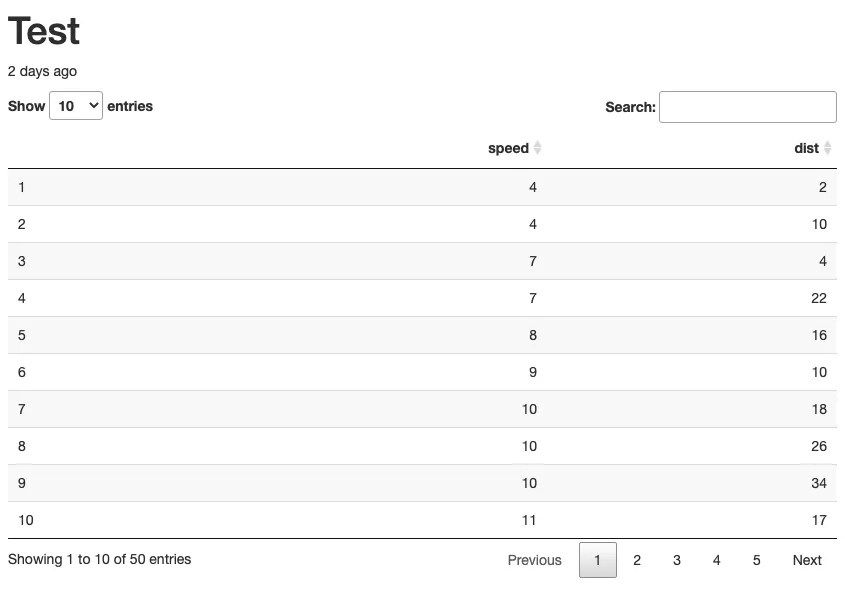This screenshot has height=602, width=845.
Task: Open the Show entries dropdown
Action: [76, 106]
